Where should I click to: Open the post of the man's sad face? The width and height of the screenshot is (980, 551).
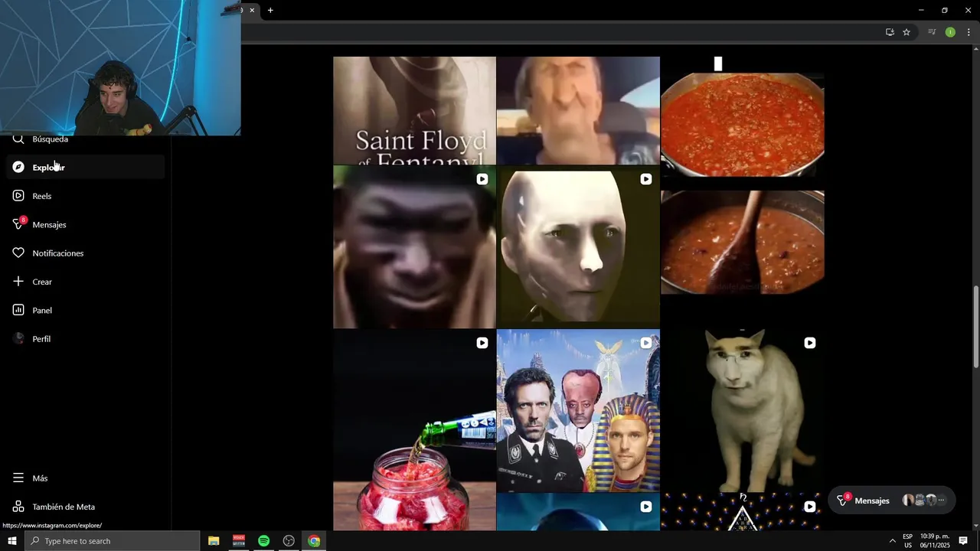click(414, 247)
